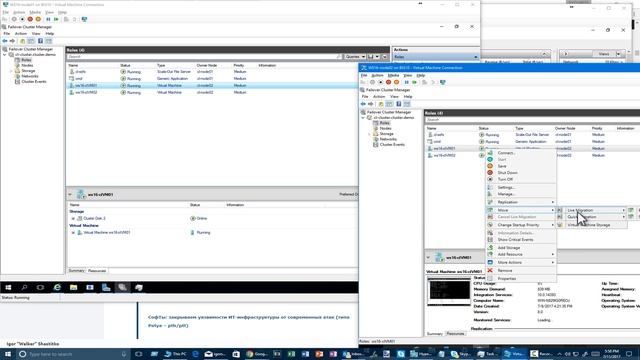Open Queries dropdown in left Roles pane
This screenshot has height=360, width=640.
point(355,57)
